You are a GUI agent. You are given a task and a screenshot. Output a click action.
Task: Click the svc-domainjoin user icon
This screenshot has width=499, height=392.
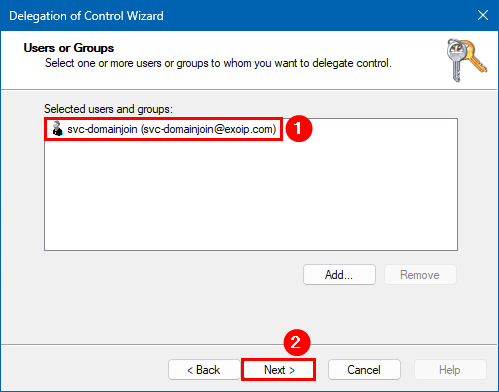[x=57, y=129]
